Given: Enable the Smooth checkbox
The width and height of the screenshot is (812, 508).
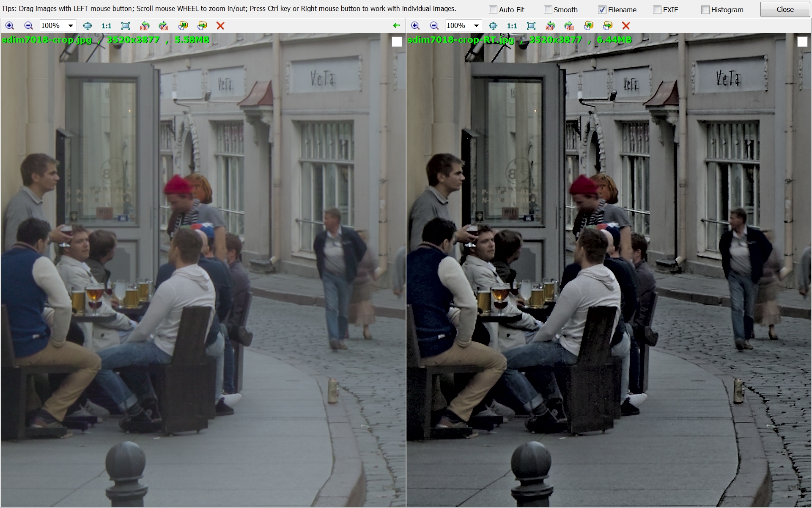Looking at the screenshot, I should 548,10.
